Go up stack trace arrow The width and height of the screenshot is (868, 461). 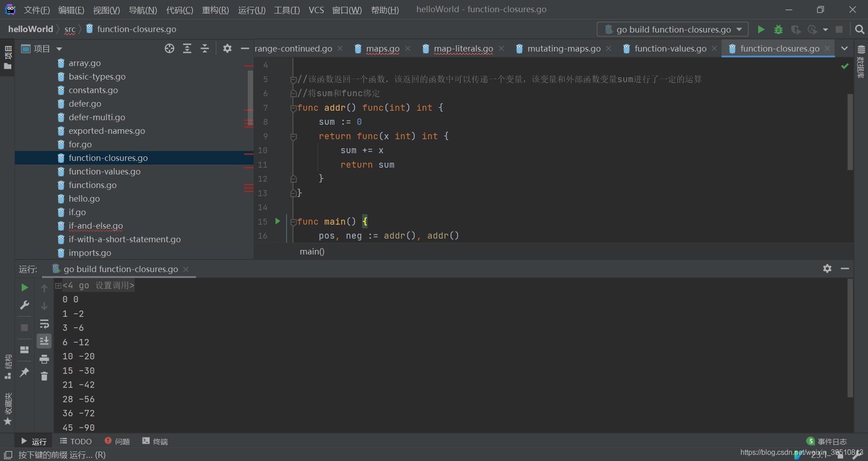click(x=44, y=288)
